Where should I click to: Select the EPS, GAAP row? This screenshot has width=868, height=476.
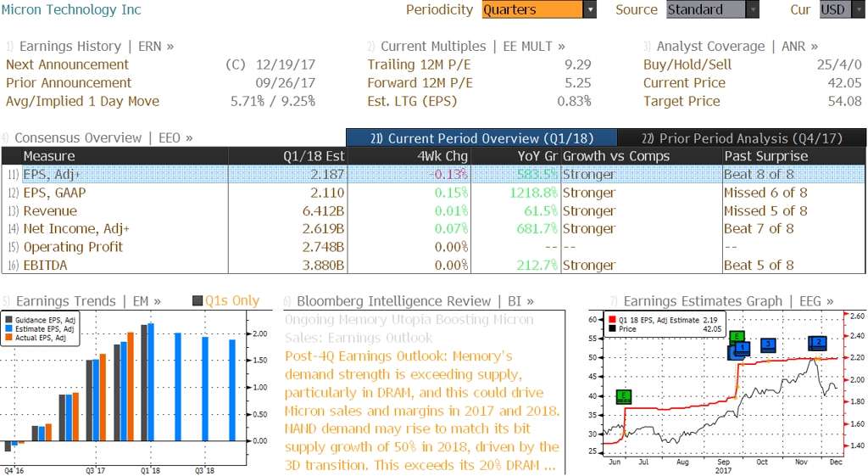pos(433,193)
